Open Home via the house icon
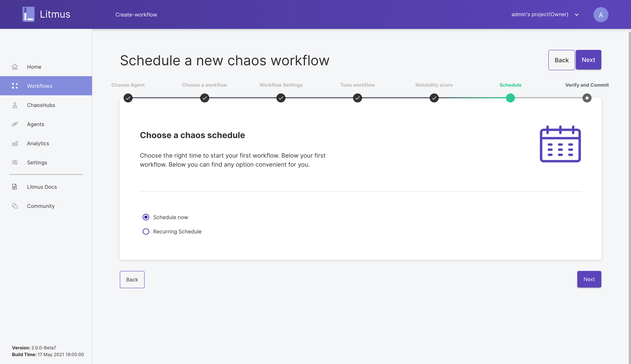 (15, 67)
